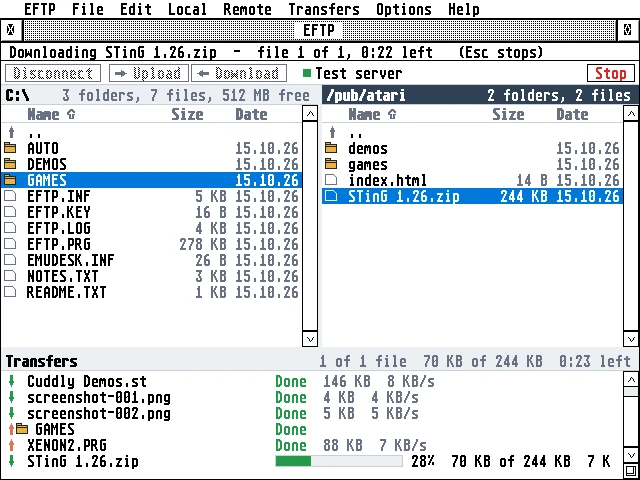This screenshot has width=640, height=480.
Task: Click the local path C:\ label
Action: point(17,96)
